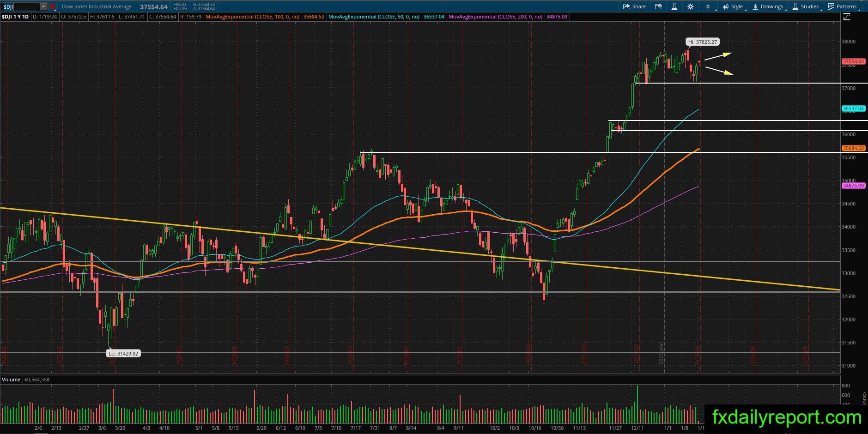The width and height of the screenshot is (868, 434).
Task: Click the "Lo: 31429.82" price bubble
Action: (123, 354)
